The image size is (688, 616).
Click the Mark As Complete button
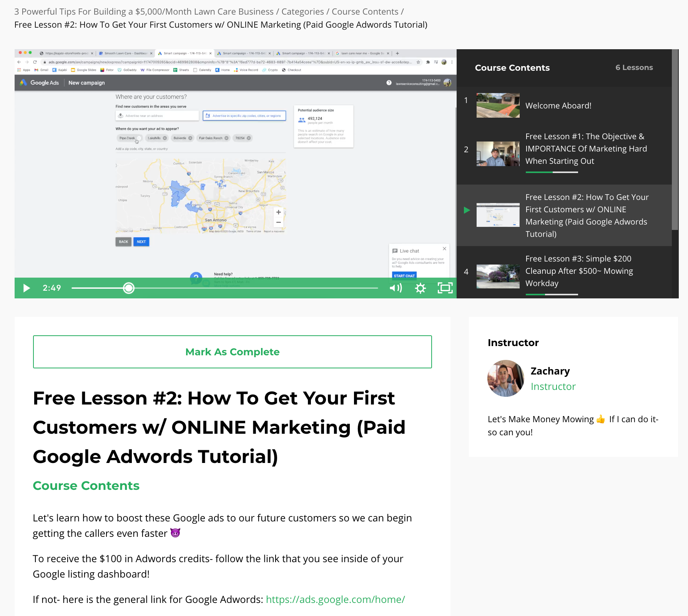(233, 352)
